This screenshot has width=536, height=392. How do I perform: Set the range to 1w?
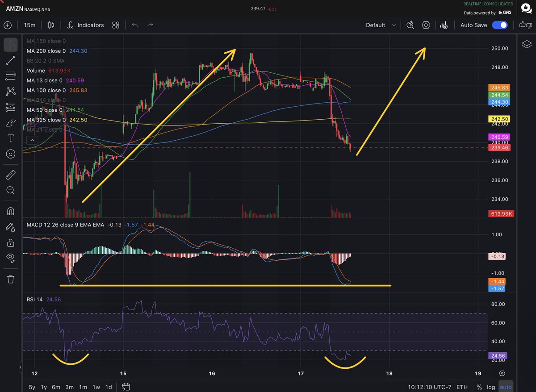(x=96, y=387)
